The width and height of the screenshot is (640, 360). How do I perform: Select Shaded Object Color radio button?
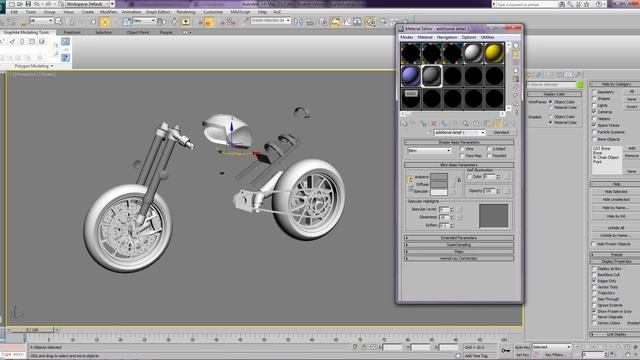point(551,117)
